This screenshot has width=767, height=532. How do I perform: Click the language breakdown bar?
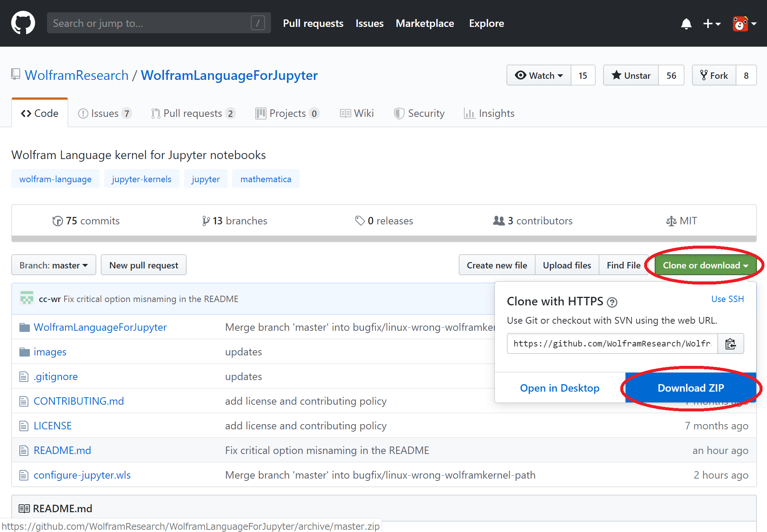click(x=384, y=239)
